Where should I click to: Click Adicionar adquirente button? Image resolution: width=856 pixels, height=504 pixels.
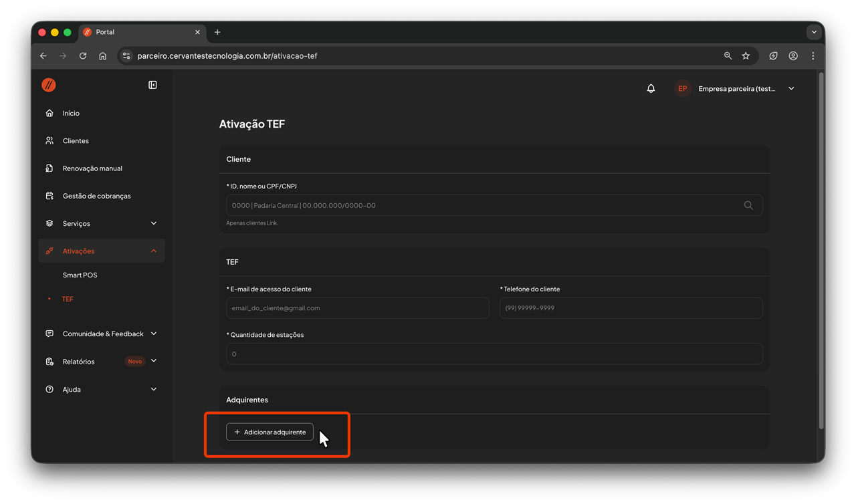(x=270, y=432)
